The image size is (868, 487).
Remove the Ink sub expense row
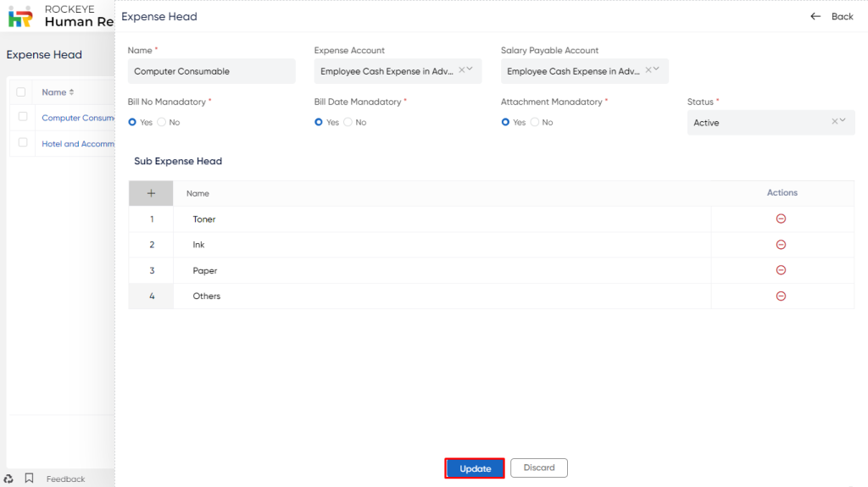781,245
